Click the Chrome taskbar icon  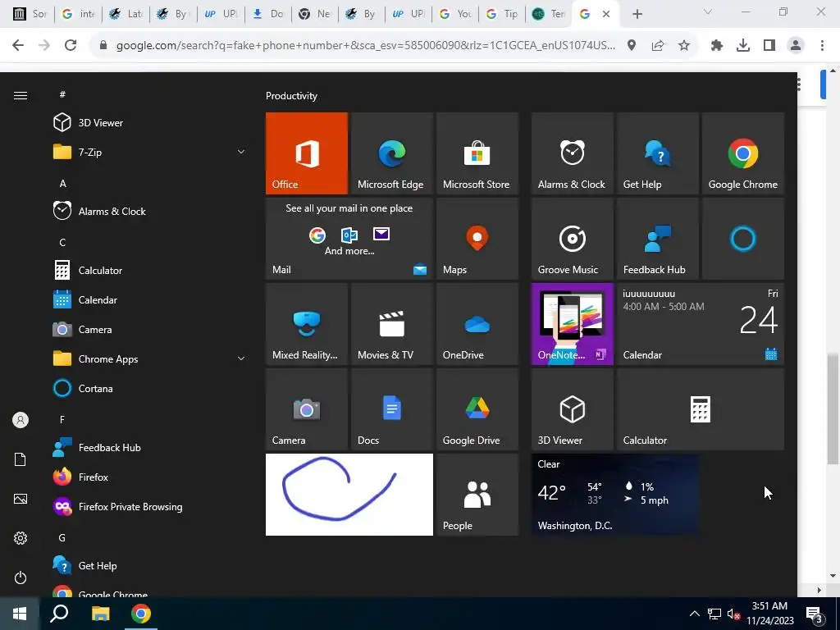[141, 614]
